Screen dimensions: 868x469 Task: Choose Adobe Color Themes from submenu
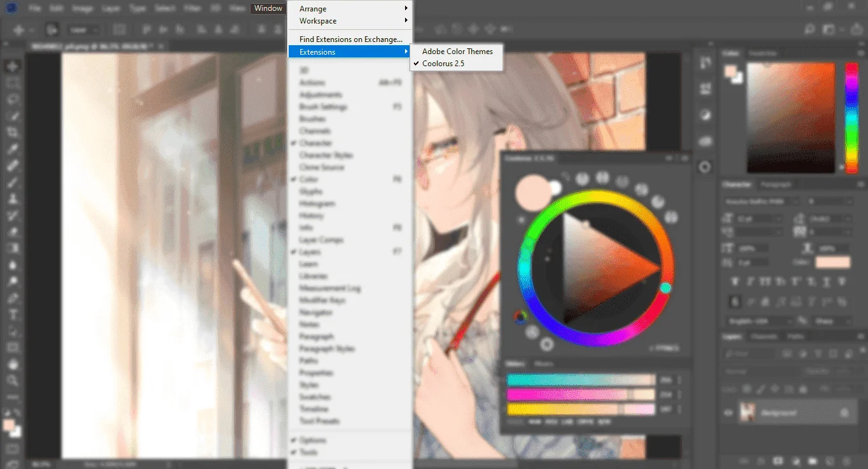pyautogui.click(x=457, y=52)
